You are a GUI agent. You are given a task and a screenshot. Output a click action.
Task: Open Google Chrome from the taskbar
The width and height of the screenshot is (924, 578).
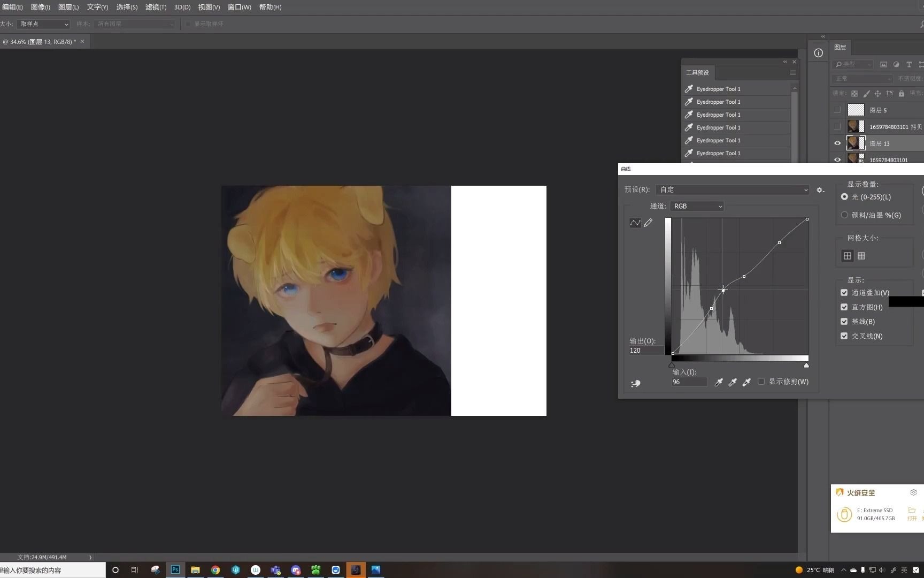click(215, 570)
